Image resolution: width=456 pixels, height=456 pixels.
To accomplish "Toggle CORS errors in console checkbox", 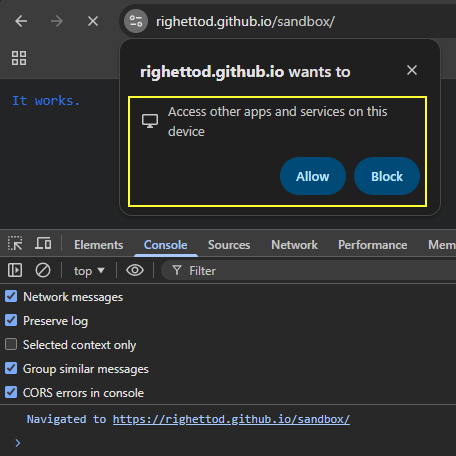I will point(11,392).
